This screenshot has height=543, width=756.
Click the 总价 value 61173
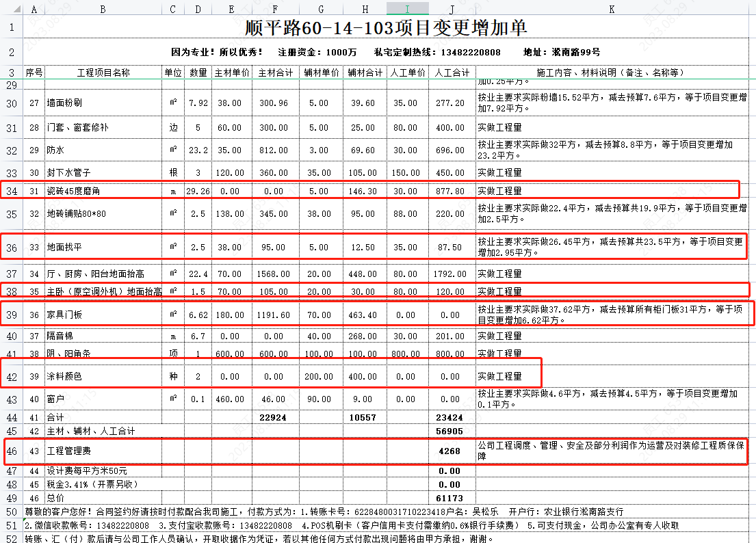[x=450, y=499]
